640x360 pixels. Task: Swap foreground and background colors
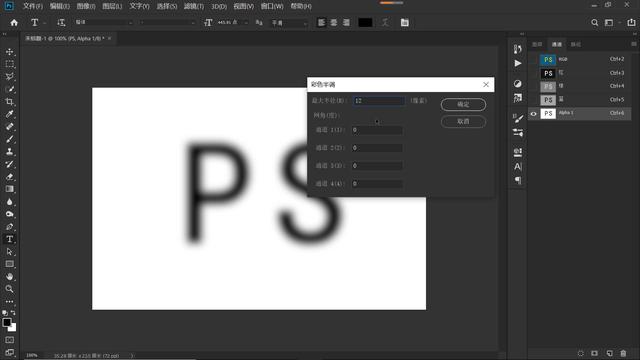(x=13, y=313)
